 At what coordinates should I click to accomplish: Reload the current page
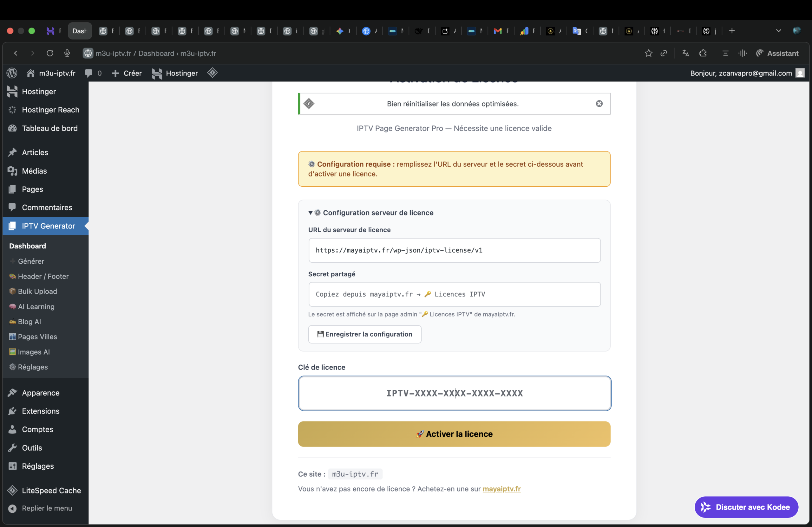50,53
